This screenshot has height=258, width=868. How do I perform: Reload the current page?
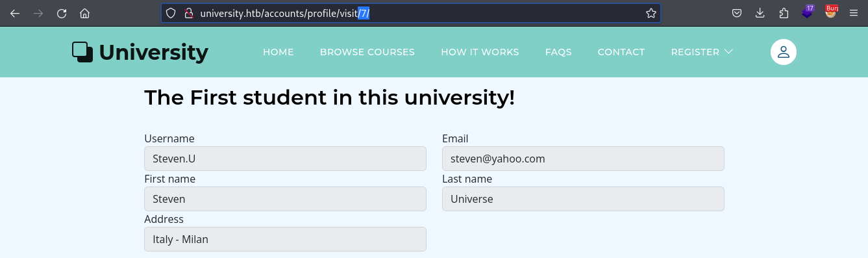[62, 13]
